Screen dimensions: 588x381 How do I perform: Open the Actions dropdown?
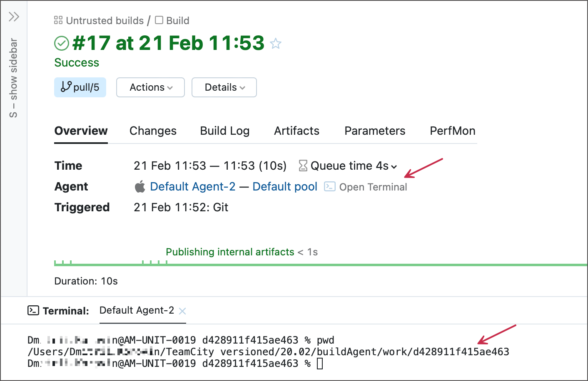[x=150, y=87]
